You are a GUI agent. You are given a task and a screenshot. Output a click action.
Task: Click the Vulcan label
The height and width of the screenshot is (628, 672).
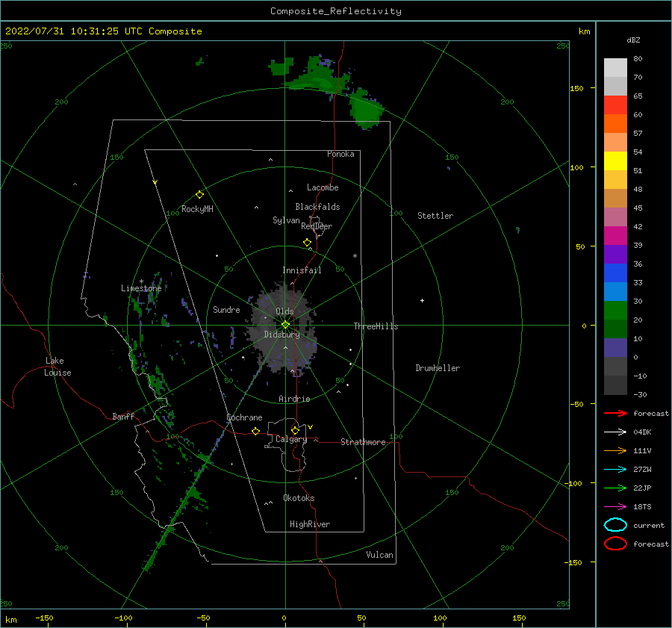pos(379,555)
